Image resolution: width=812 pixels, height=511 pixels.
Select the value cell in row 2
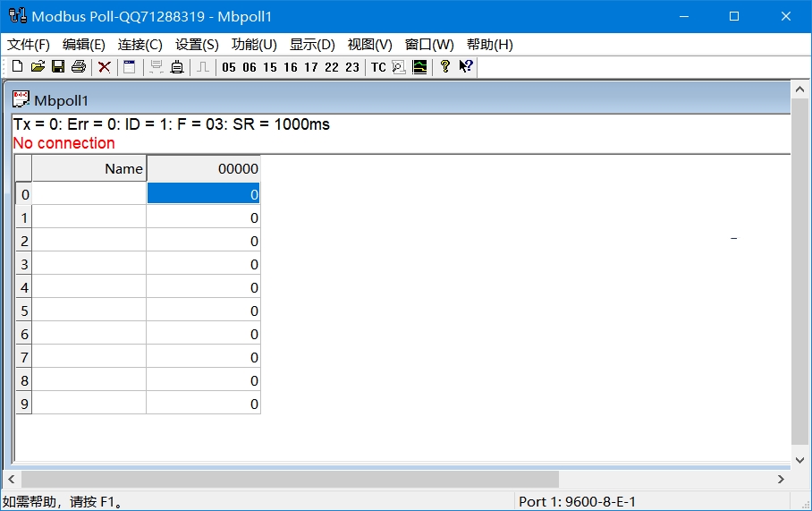204,240
